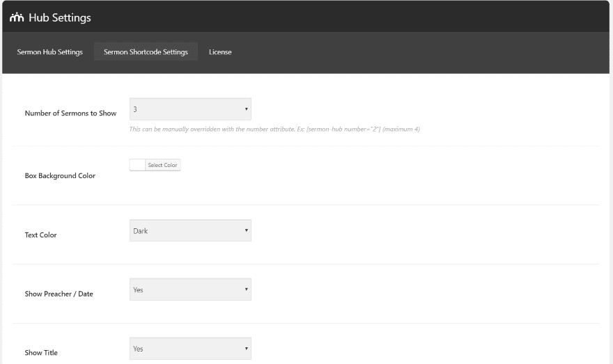Click the Show Preacher / Date label

59,294
